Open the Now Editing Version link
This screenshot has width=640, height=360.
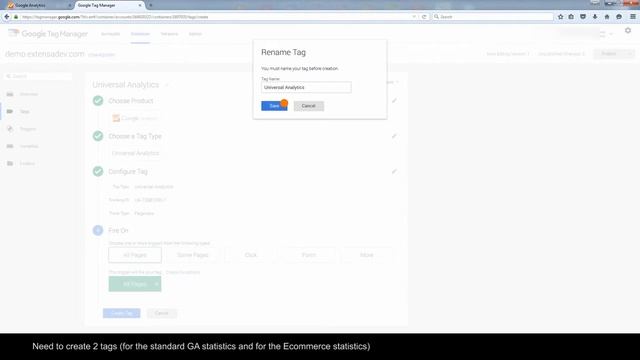[x=507, y=54]
